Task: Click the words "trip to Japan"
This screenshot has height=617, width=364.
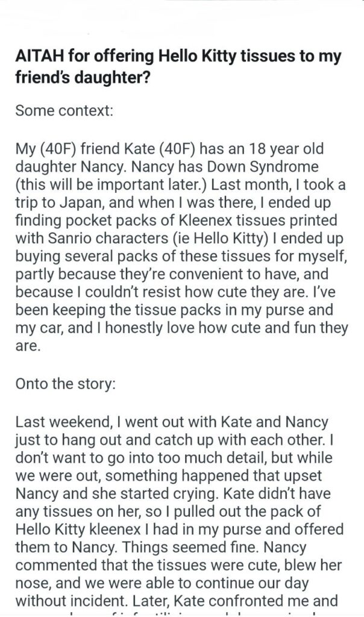Action: [53, 197]
